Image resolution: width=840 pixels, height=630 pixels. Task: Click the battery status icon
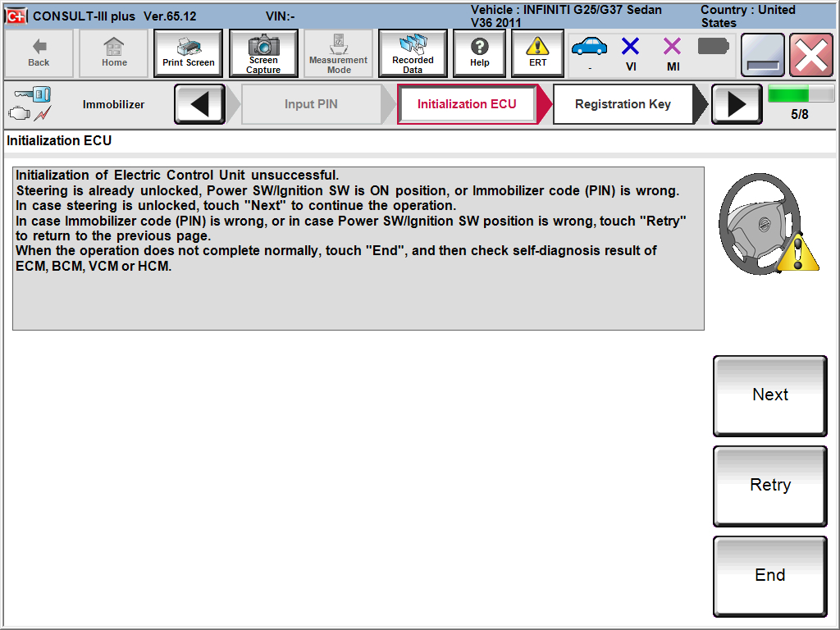pos(714,47)
